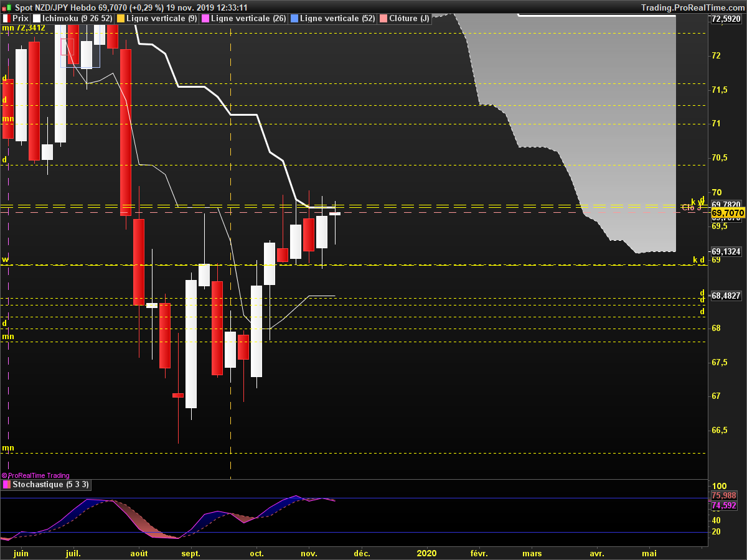
Task: Click the Stochastique indicator color icon
Action: point(6,484)
